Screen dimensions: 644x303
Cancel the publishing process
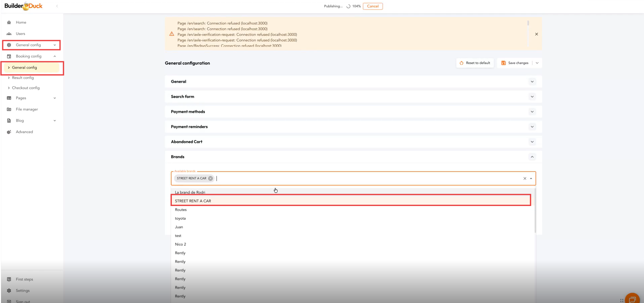tap(372, 6)
